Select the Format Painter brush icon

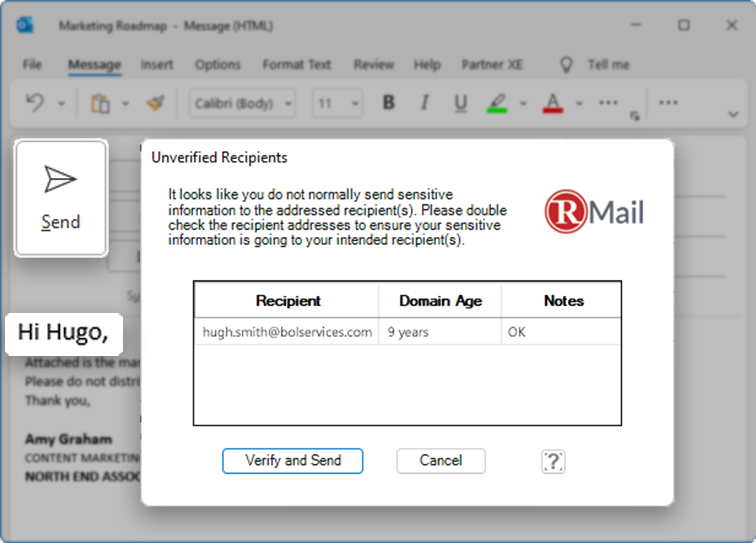pyautogui.click(x=155, y=103)
